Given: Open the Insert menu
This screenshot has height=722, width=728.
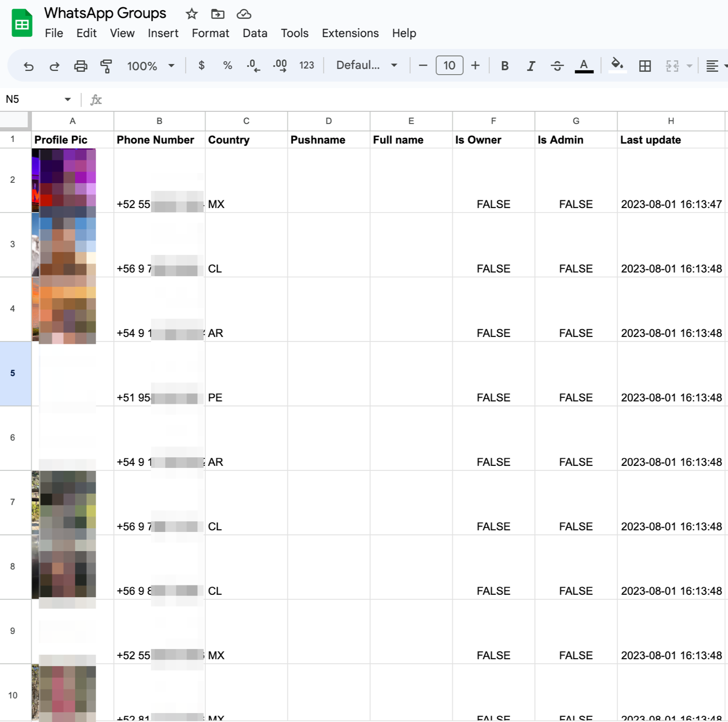Looking at the screenshot, I should tap(163, 33).
